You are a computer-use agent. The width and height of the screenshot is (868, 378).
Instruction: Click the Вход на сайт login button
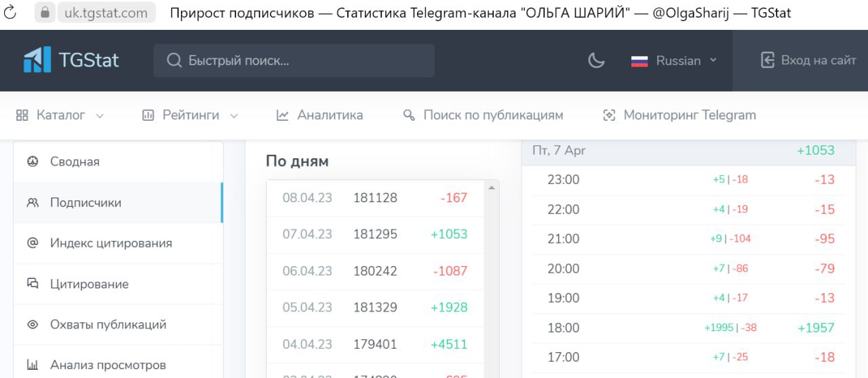tap(808, 60)
